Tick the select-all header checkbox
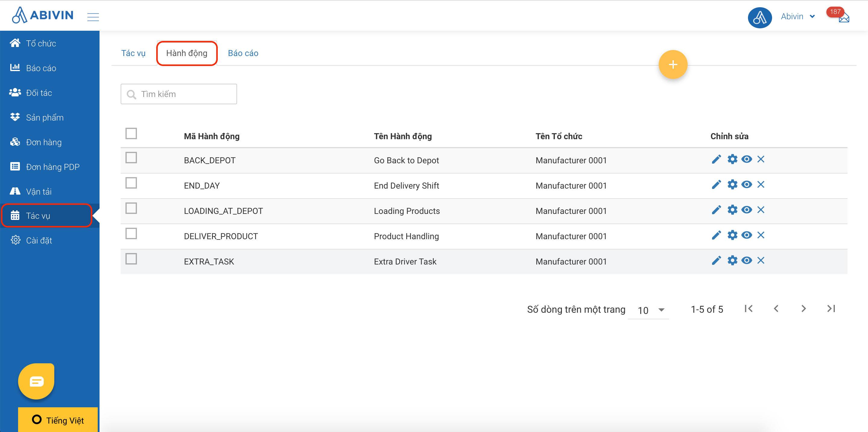868x432 pixels. (x=131, y=133)
